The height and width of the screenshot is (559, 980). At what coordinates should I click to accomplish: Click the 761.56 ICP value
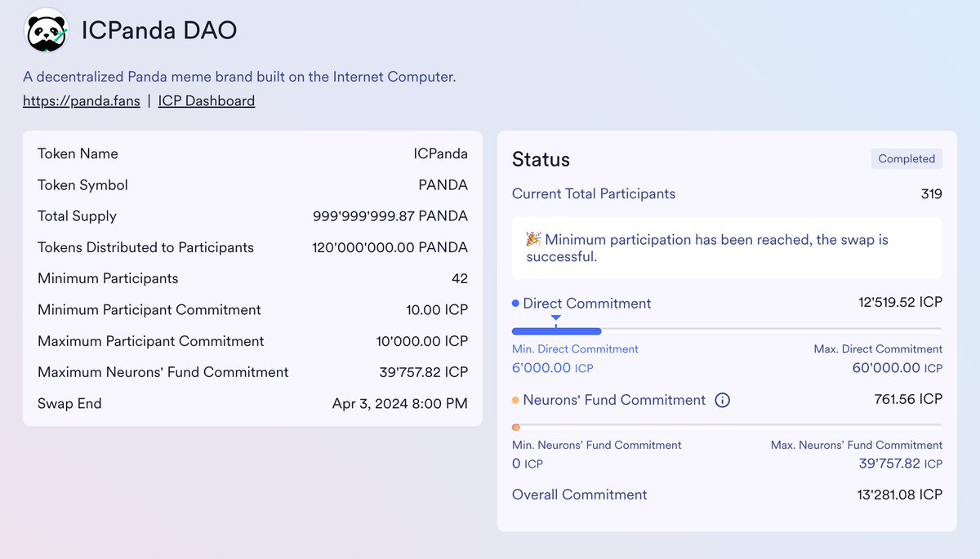pos(908,399)
